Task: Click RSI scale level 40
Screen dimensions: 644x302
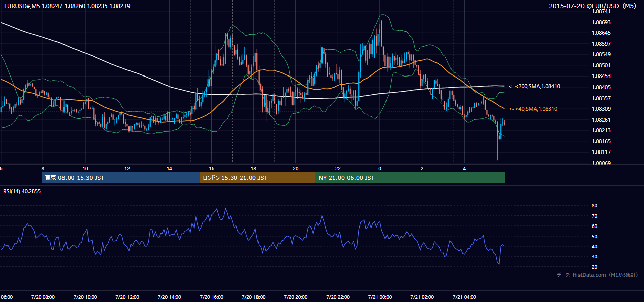Action: click(x=594, y=246)
